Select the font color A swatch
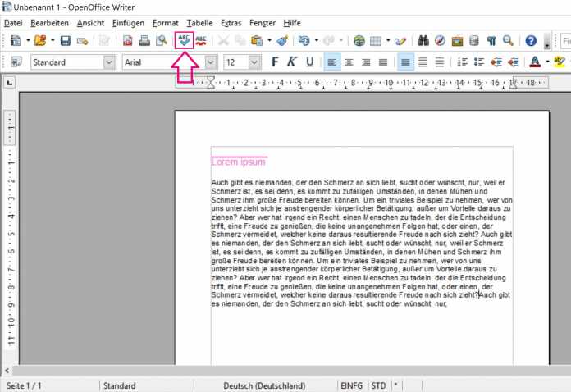The image size is (571, 392). coord(535,62)
